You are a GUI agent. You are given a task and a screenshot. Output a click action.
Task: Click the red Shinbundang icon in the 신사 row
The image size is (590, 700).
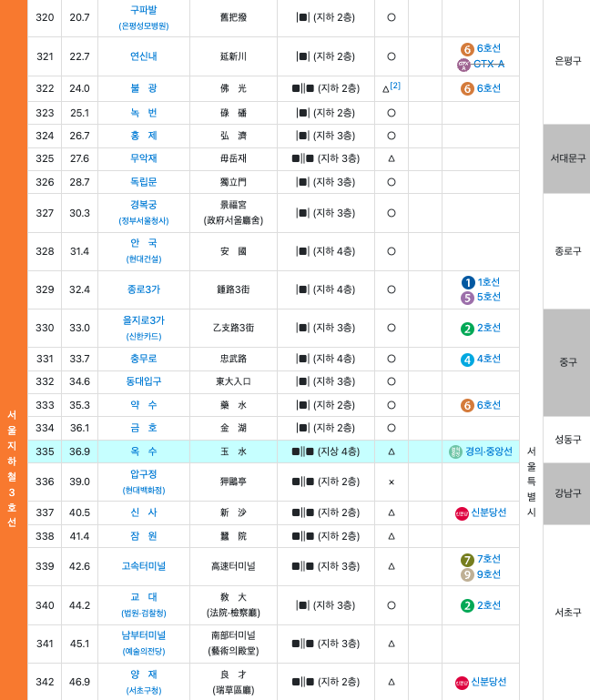[x=462, y=513]
